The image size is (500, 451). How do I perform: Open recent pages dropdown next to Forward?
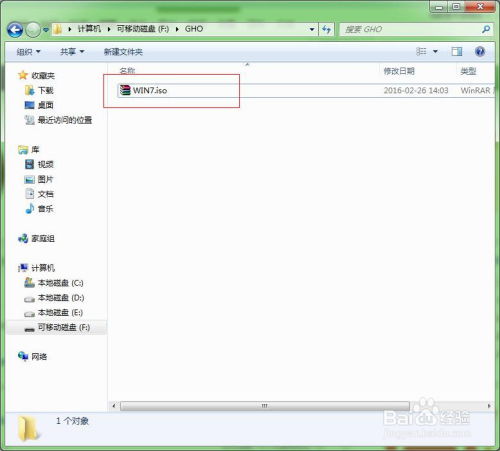(46, 30)
